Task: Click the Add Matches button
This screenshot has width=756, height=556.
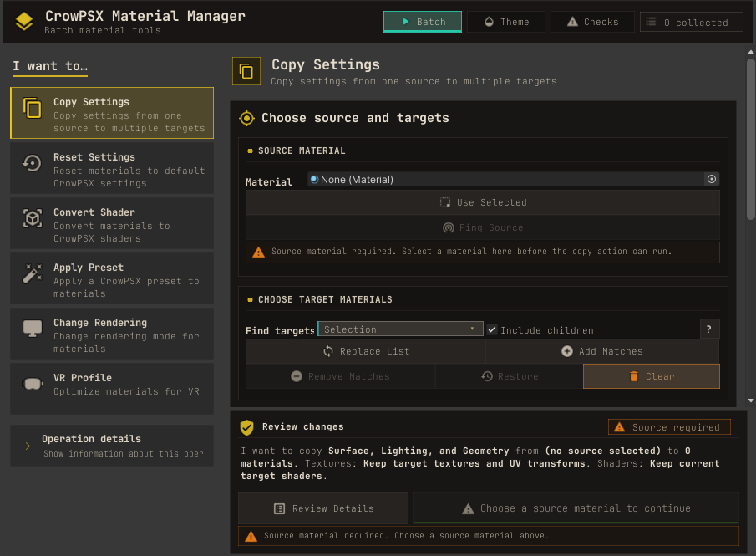Action: pos(602,351)
